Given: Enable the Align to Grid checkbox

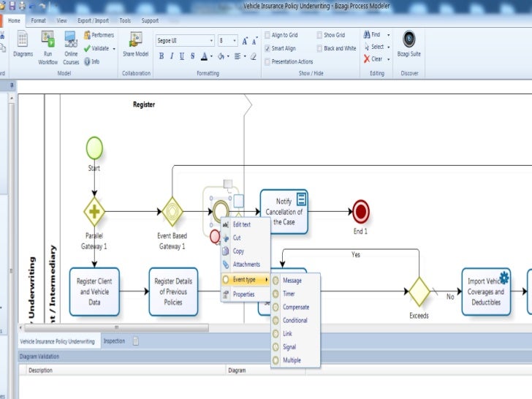Looking at the screenshot, I should pos(267,35).
